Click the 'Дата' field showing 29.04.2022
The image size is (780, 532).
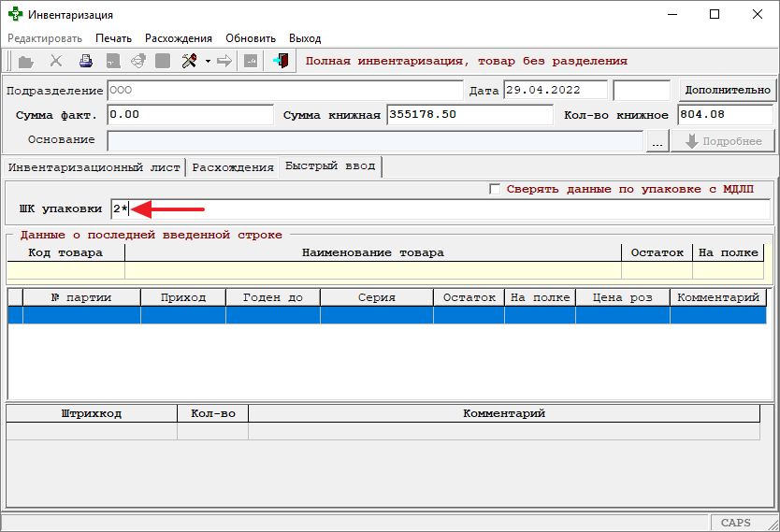(555, 91)
